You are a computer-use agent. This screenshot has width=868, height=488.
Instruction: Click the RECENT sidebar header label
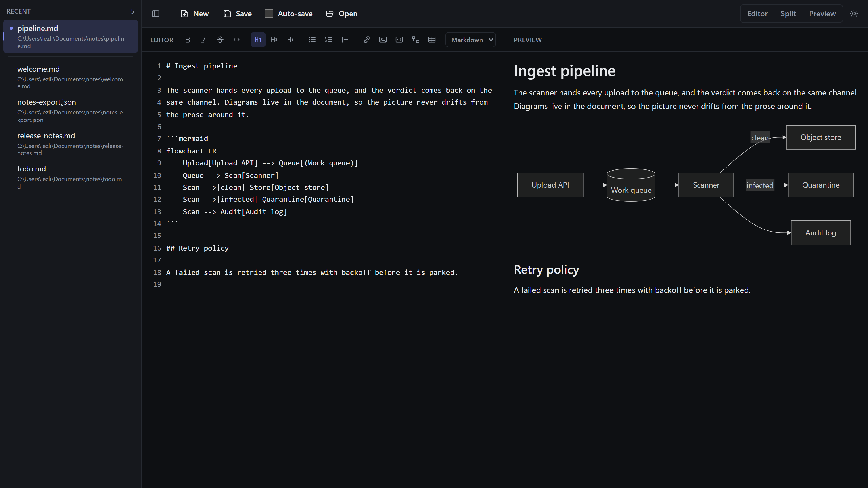click(18, 11)
